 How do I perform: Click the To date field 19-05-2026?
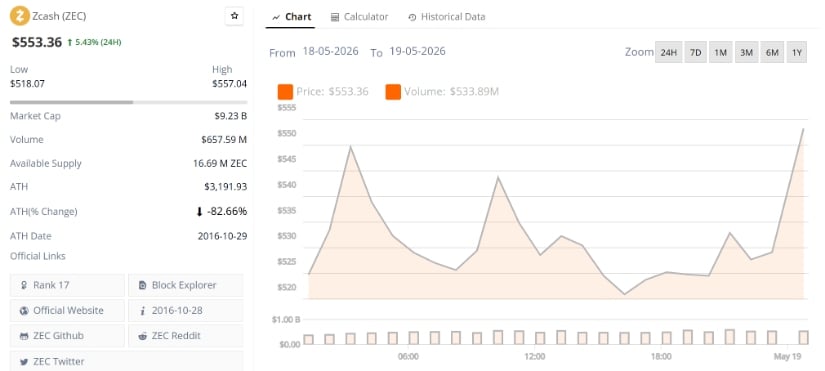(417, 52)
